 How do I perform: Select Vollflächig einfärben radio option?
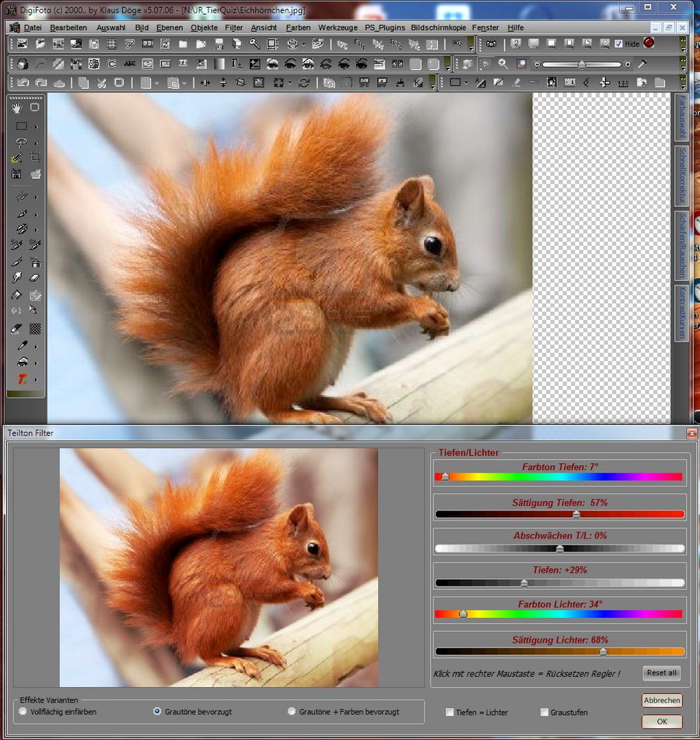tap(22, 711)
